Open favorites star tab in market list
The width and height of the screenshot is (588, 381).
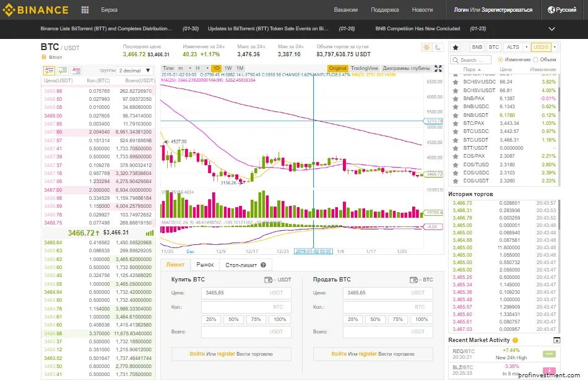(x=456, y=47)
